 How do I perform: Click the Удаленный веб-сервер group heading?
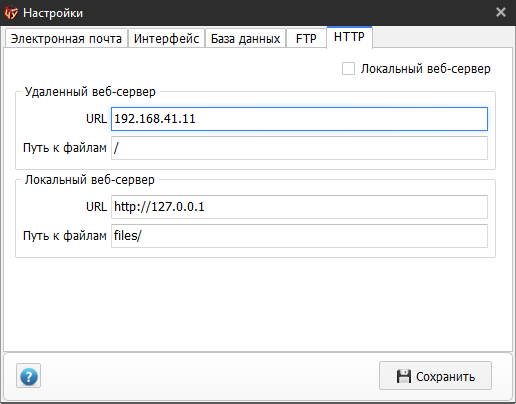click(x=90, y=92)
